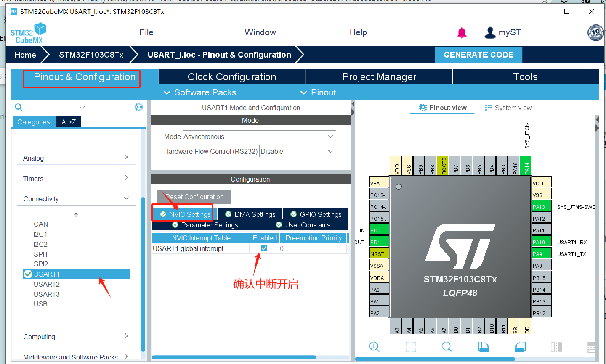Screen dimensions: 606x364
Task: Expand Middleware and Software Packs category
Action: coord(76,356)
